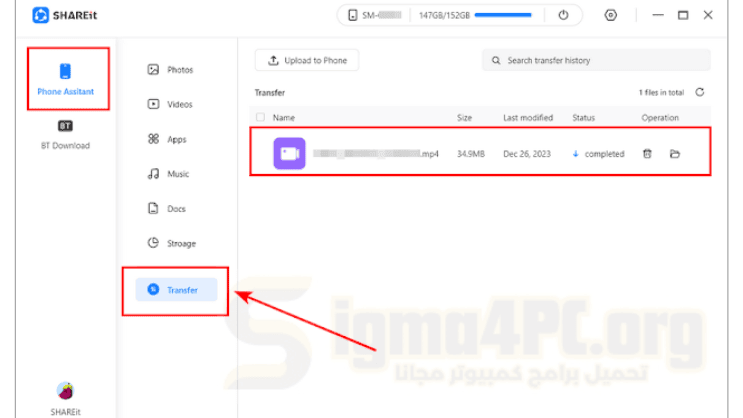Screen dimensions: 743x418
Task: Click the 1 files in total label
Action: 661,92
